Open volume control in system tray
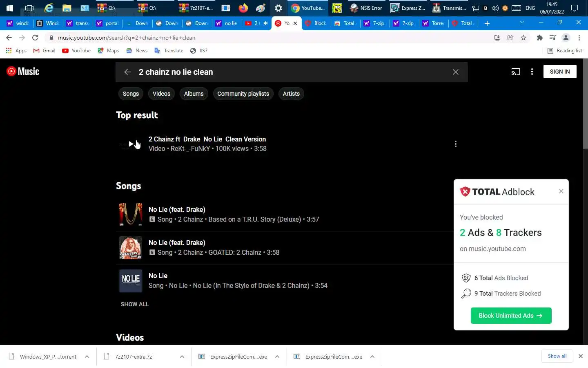The image size is (588, 368). [495, 8]
